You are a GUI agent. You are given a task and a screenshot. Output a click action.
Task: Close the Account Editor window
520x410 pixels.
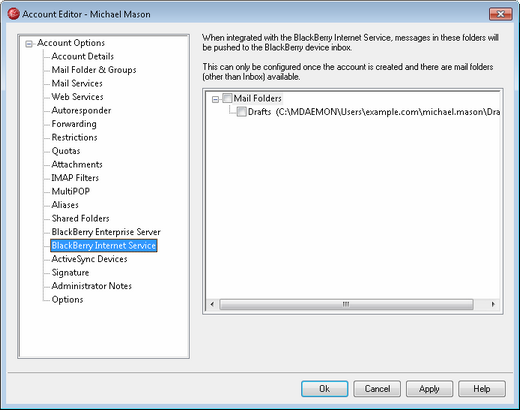[x=500, y=14]
